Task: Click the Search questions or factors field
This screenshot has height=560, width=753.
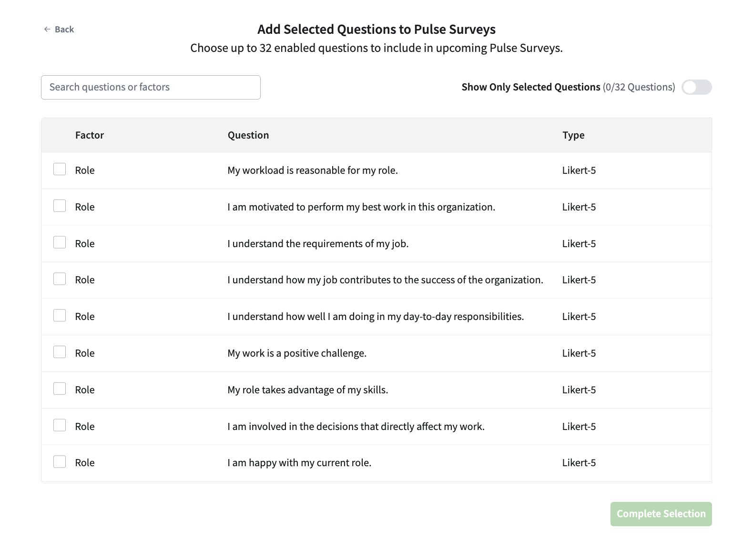Action: 151,88
